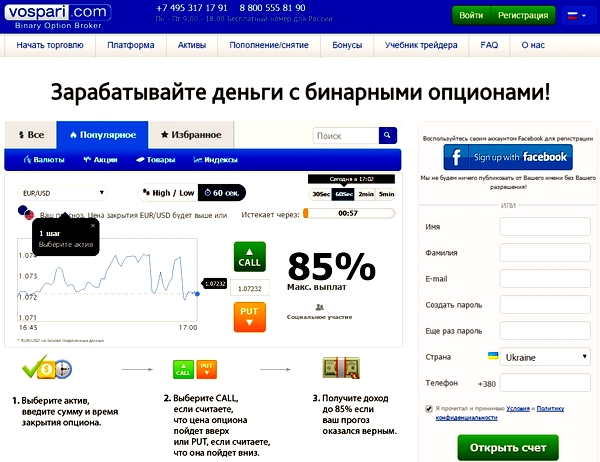Image resolution: width=600 pixels, height=462 pixels.
Task: Open the Валюты currencies category
Action: 44,159
